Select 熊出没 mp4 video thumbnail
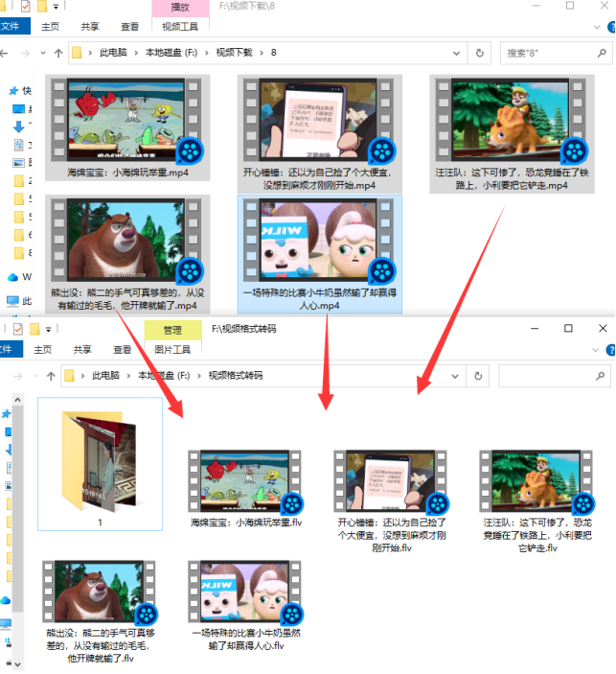Screen dimensions: 616x674 point(126,240)
